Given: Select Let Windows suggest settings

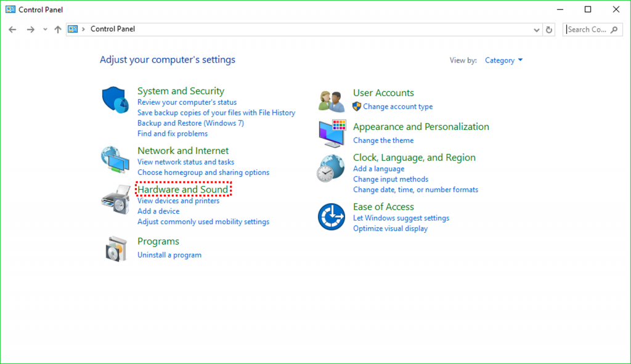Looking at the screenshot, I should coord(401,218).
